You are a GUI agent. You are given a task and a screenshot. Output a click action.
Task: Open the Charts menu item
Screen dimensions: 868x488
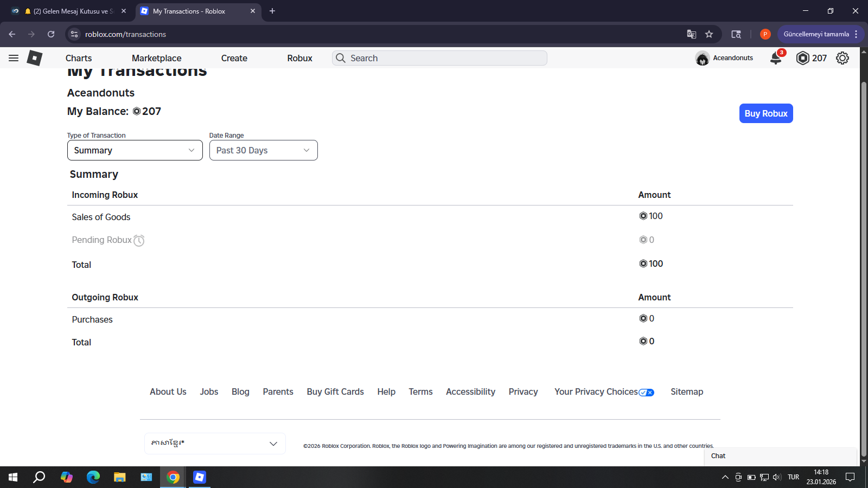coord(79,58)
